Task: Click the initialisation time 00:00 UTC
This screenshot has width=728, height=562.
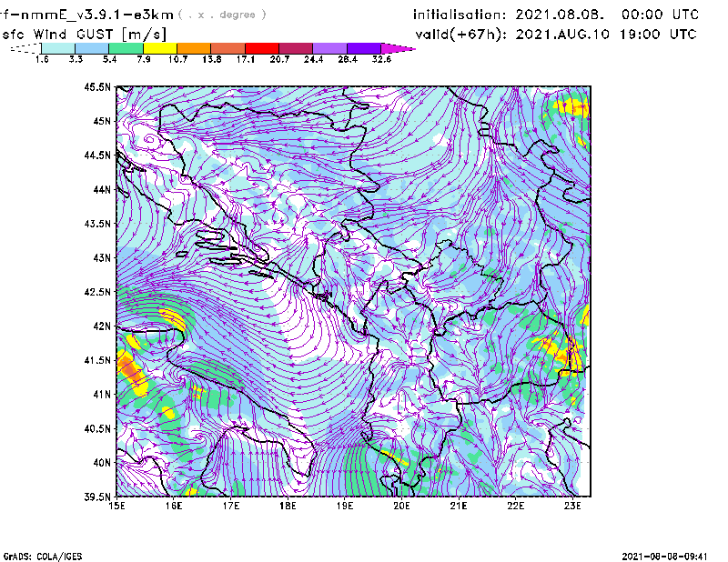Action: (x=660, y=15)
